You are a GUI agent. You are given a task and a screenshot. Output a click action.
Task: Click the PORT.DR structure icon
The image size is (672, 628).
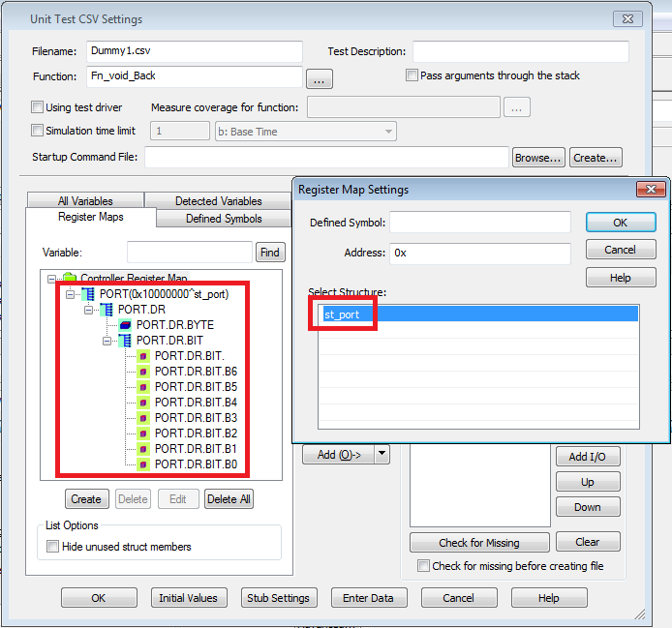point(107,310)
